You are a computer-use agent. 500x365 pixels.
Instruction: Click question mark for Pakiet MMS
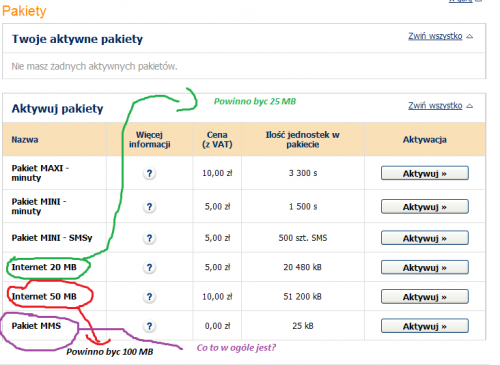pos(149,326)
